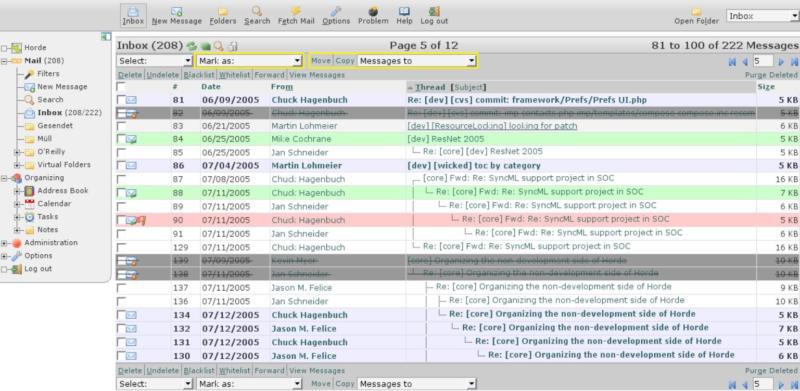Go to first page with top pagination arrow
This screenshot has height=391, width=800.
pyautogui.click(x=732, y=62)
